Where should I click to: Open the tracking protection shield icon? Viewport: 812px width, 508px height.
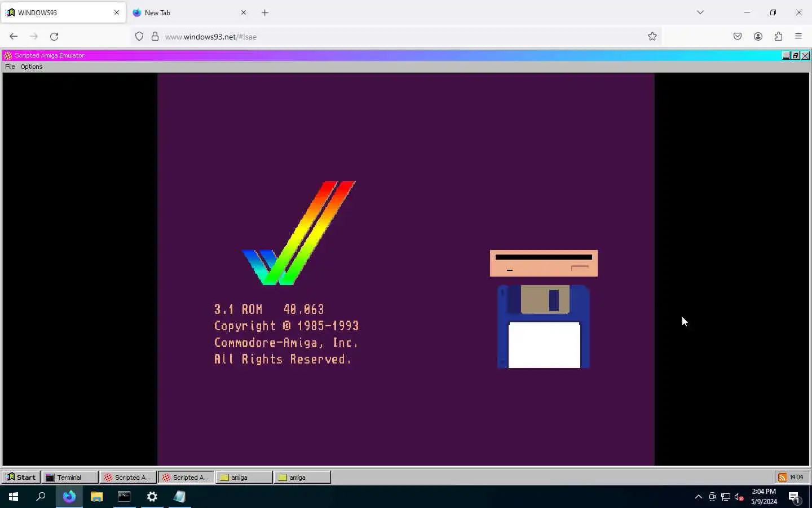[x=139, y=37]
